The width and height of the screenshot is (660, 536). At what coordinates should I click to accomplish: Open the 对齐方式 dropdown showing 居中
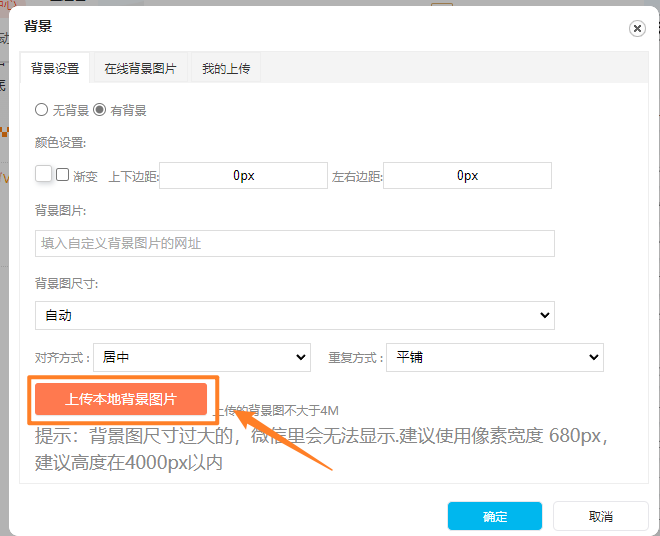202,357
